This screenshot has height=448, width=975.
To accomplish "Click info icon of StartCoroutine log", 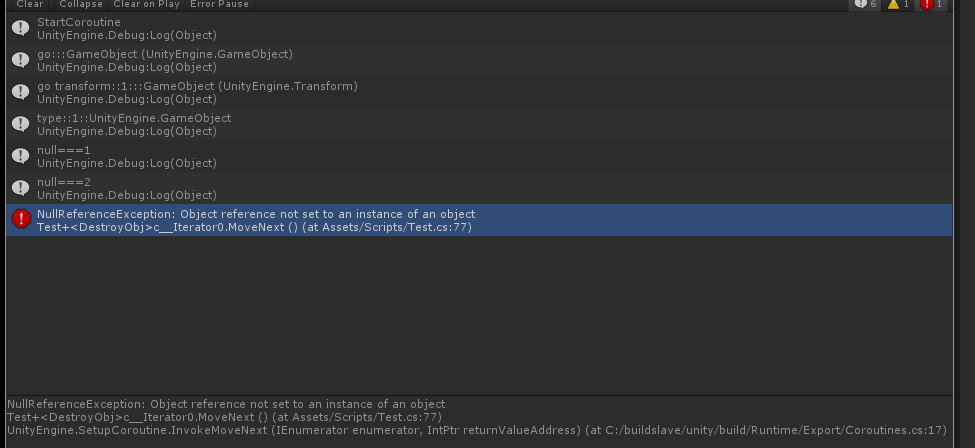I will [x=20, y=28].
